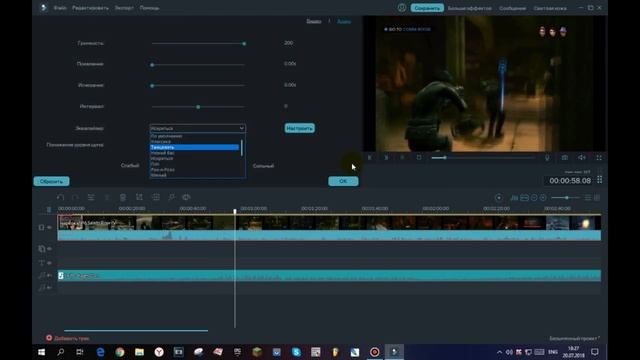Open the edit settings icon in timeline toolbar
This screenshot has width=640, height=360.
[x=91, y=198]
